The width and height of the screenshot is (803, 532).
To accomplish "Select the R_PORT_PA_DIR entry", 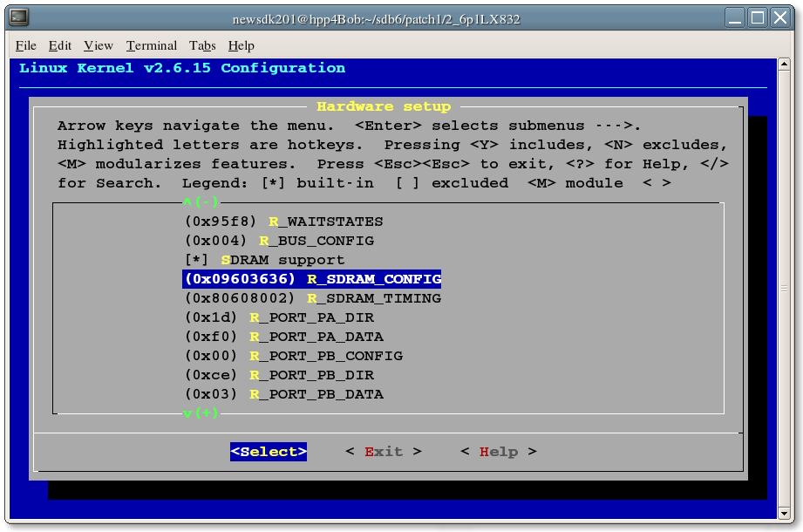I will [279, 317].
